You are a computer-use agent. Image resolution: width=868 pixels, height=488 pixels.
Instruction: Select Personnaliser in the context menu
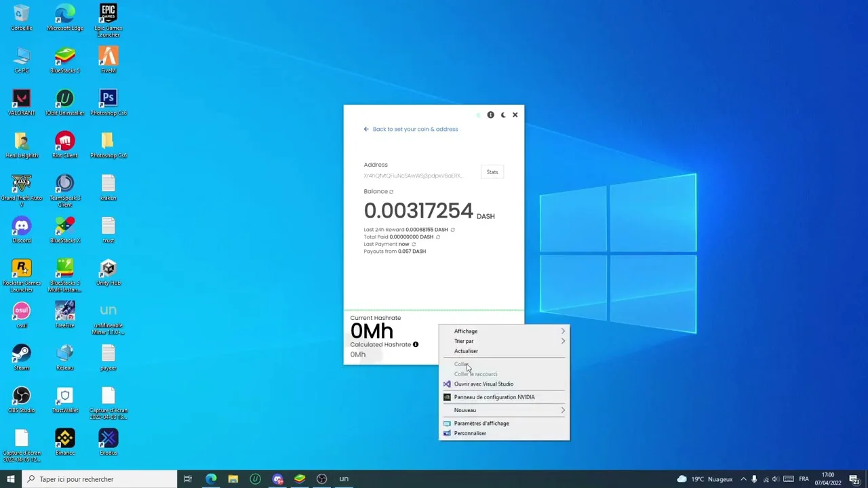pyautogui.click(x=470, y=433)
